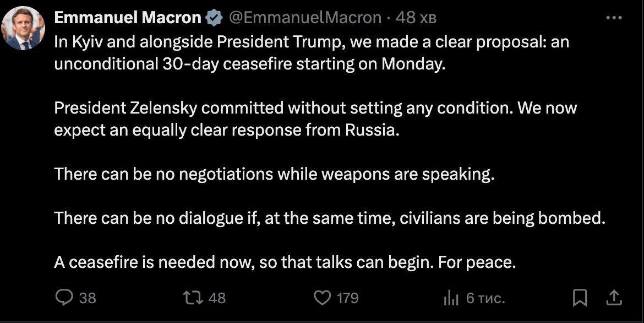Like the post with the heart icon
Screen dimensions: 644x323
click(322, 298)
